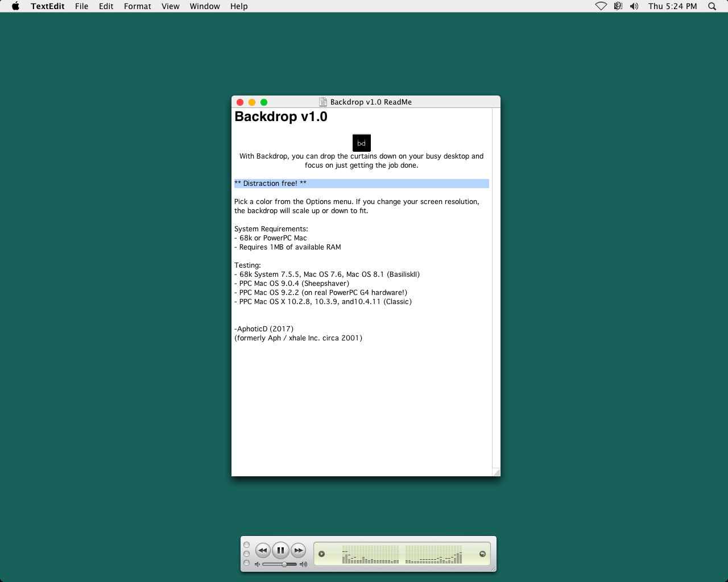Click the volume slider knob in the mini player
Viewport: 728px width, 582px height.
[284, 564]
